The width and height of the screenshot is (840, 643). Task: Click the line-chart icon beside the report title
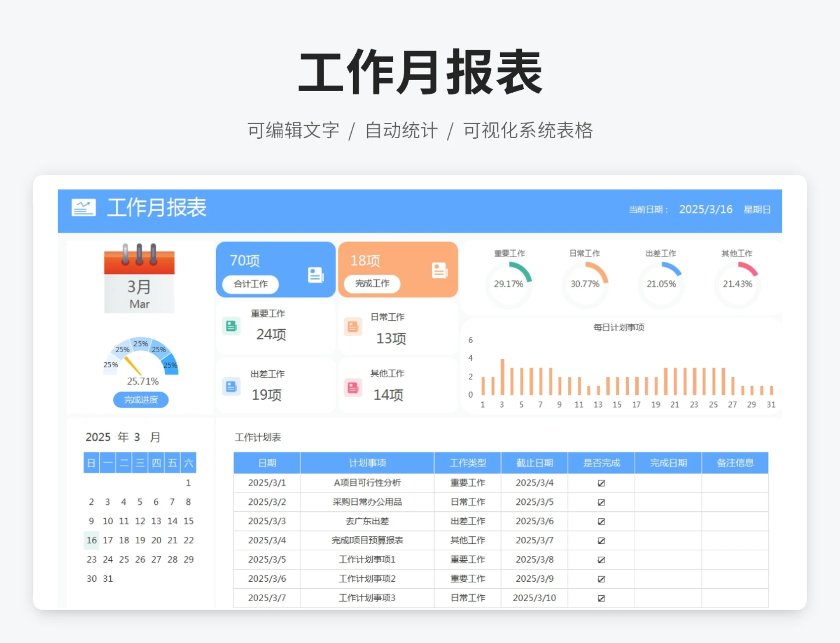coord(83,208)
